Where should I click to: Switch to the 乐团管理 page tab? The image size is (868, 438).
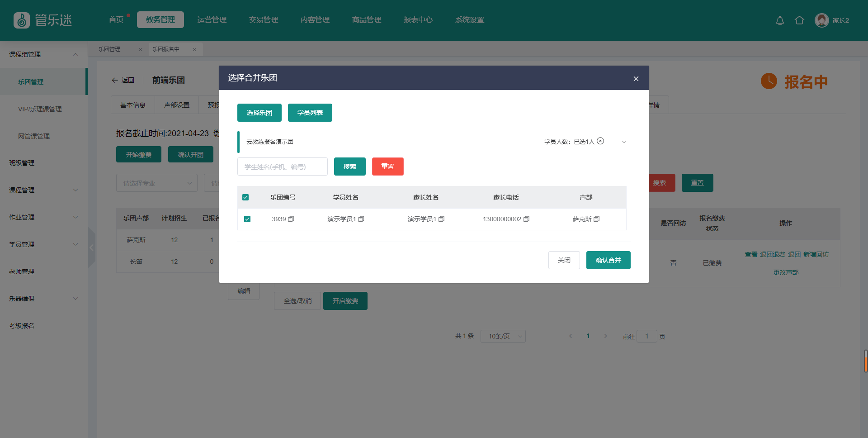click(110, 49)
